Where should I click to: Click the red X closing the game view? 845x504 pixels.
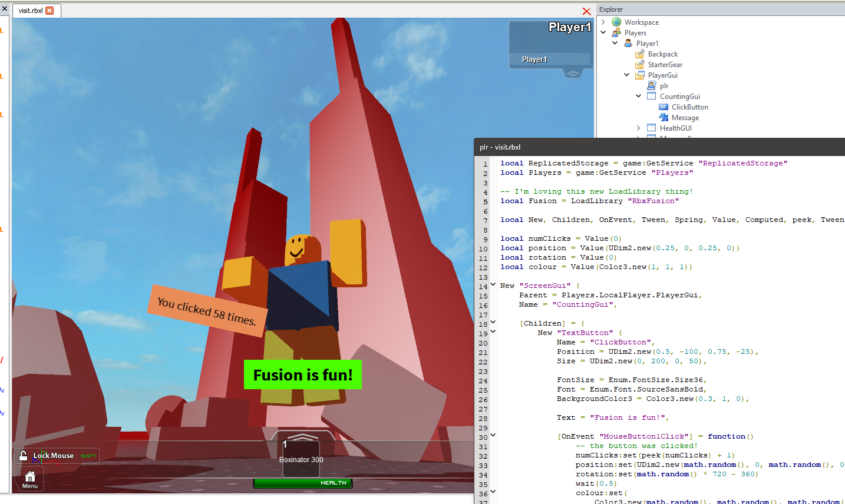pos(586,11)
